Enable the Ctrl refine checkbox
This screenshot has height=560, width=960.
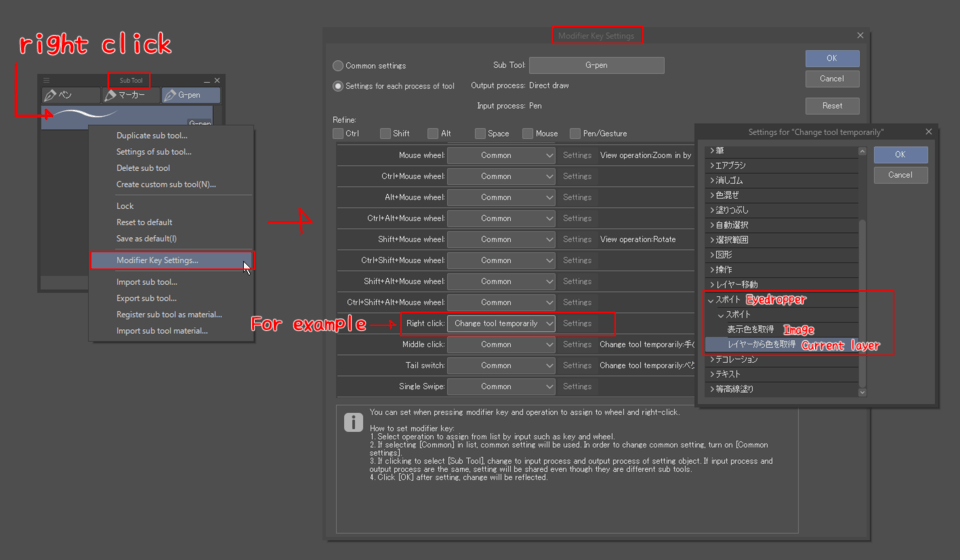click(339, 133)
